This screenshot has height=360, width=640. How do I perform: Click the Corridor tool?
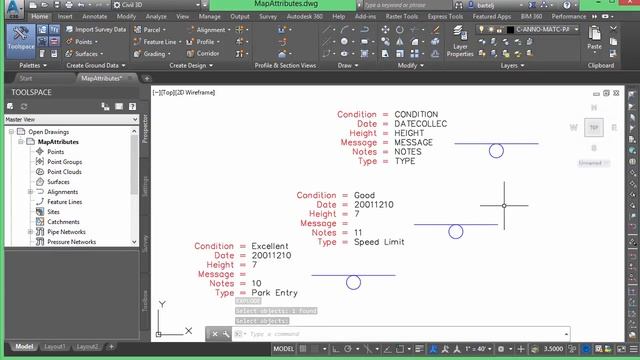pos(203,53)
